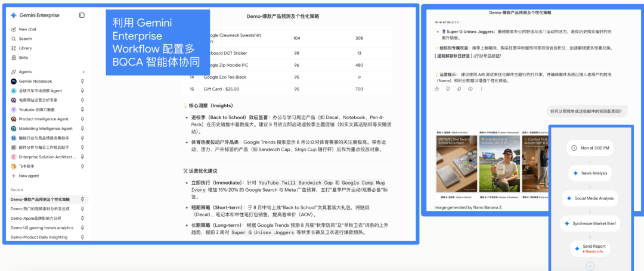
Task: Click the Gift Card - $25.00 table cell
Action: (x=221, y=89)
